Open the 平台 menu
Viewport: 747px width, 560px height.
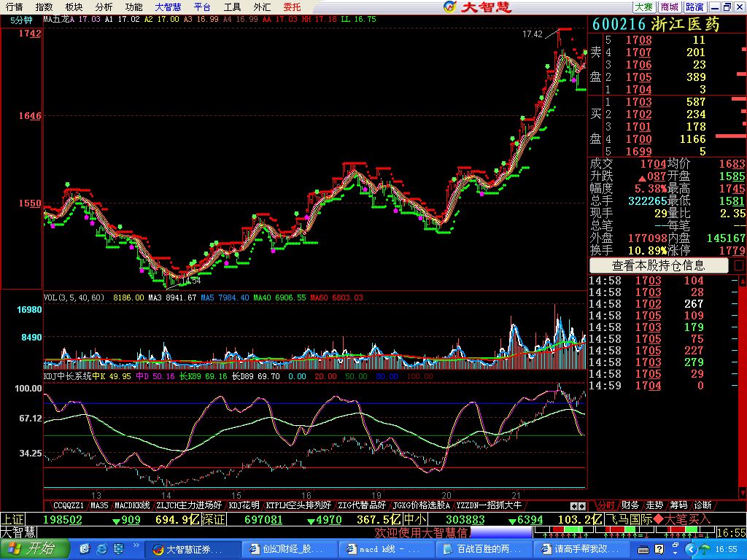pyautogui.click(x=203, y=7)
